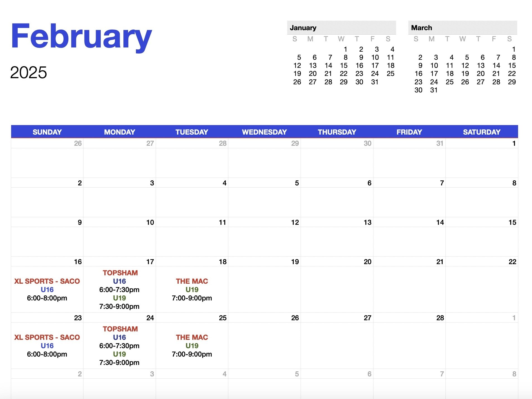The width and height of the screenshot is (532, 399).
Task: Select XL SPORTS - SACO on February 23
Action: point(47,337)
